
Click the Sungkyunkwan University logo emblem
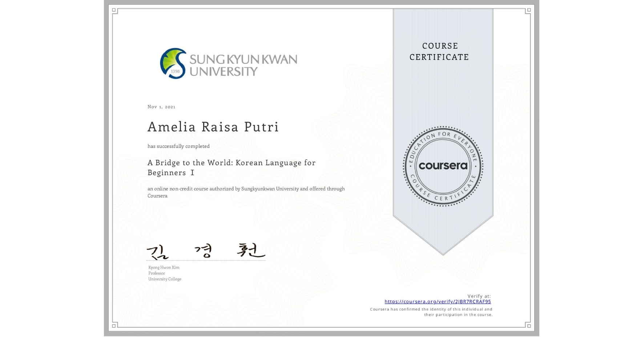point(174,62)
